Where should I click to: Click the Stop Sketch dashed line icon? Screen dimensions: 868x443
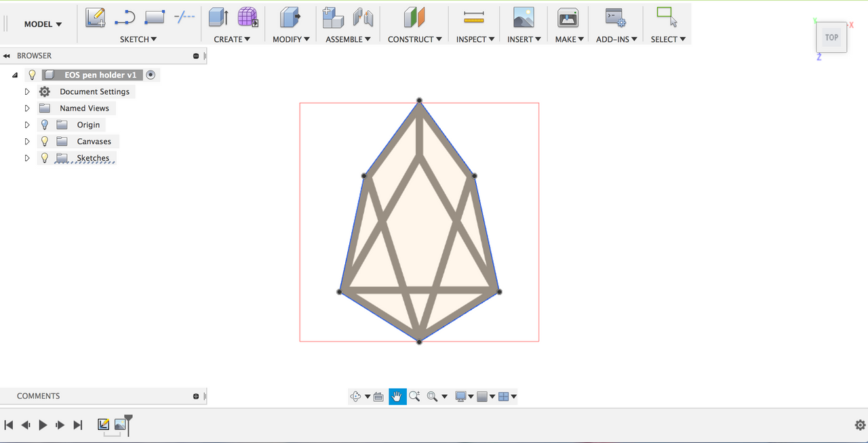(x=184, y=16)
